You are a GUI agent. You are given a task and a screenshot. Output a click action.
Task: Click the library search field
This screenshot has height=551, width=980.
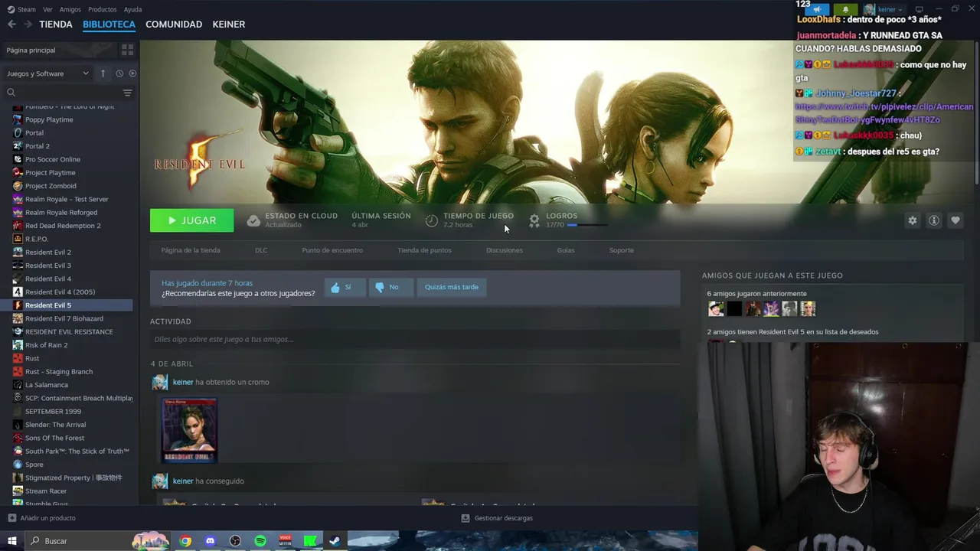(63, 93)
